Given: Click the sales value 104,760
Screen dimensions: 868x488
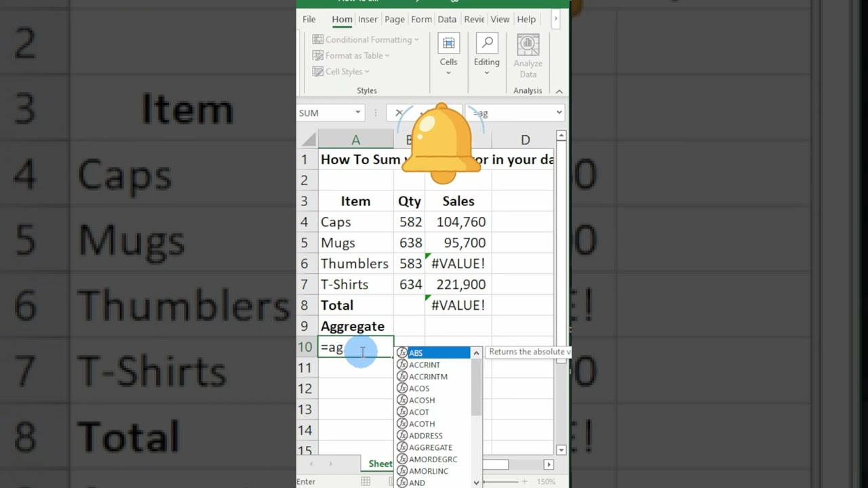Looking at the screenshot, I should (458, 222).
